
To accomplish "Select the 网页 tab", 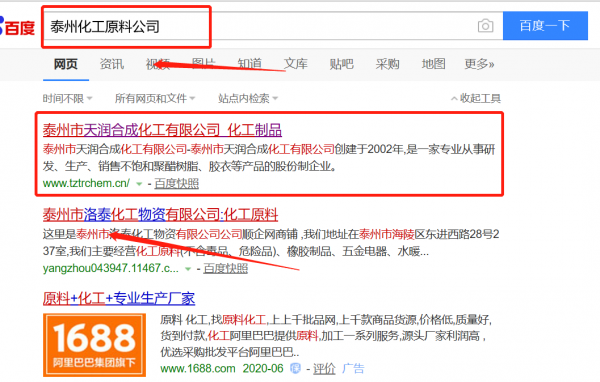I will pos(65,64).
